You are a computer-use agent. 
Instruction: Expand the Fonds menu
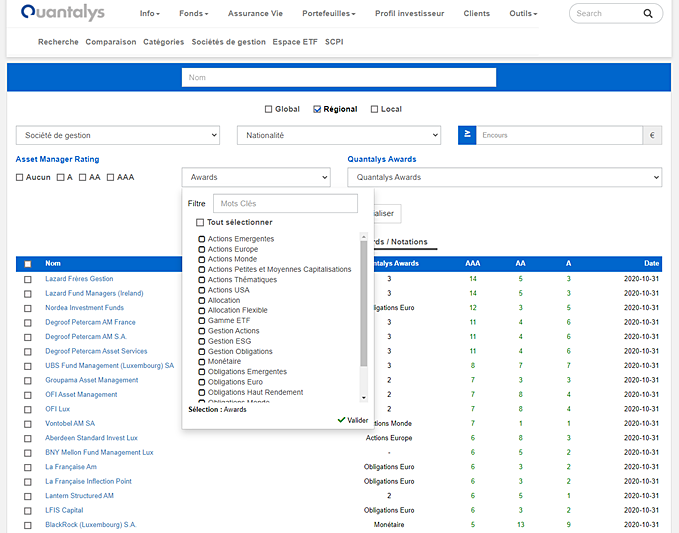click(194, 13)
